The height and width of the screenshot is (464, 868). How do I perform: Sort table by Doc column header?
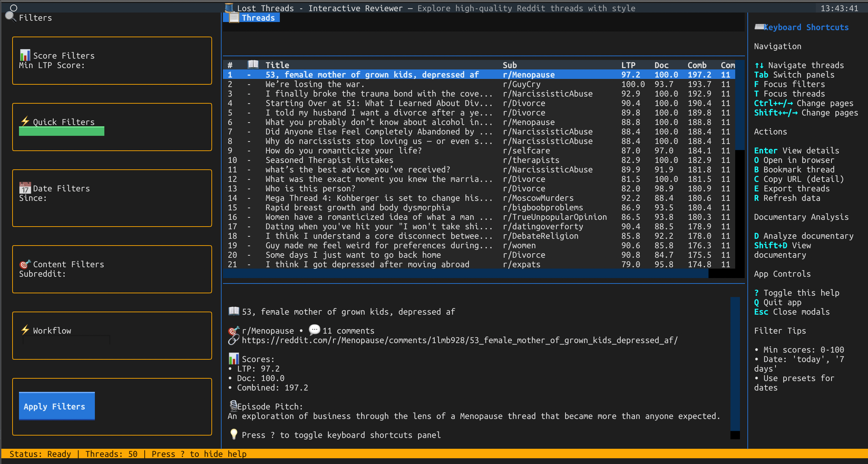pyautogui.click(x=661, y=65)
